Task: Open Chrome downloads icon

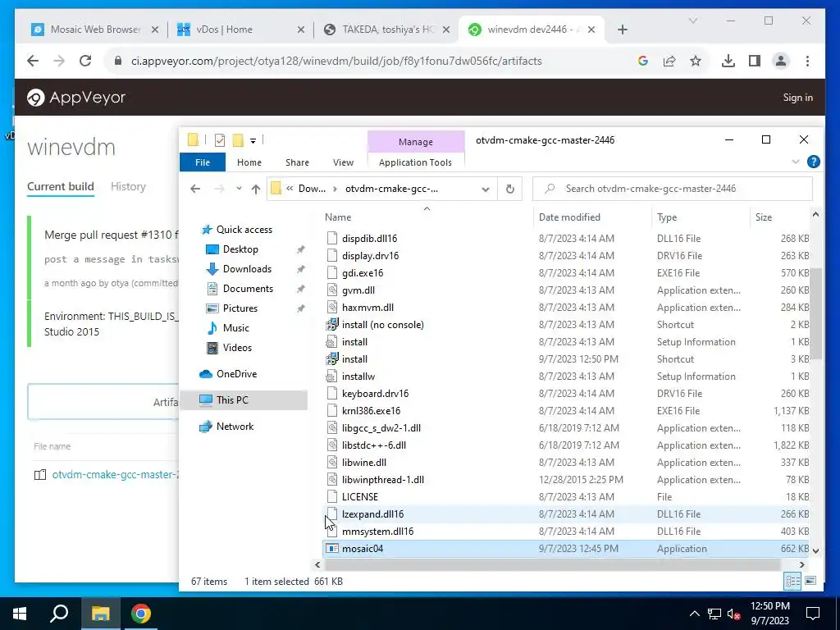Action: [x=728, y=61]
